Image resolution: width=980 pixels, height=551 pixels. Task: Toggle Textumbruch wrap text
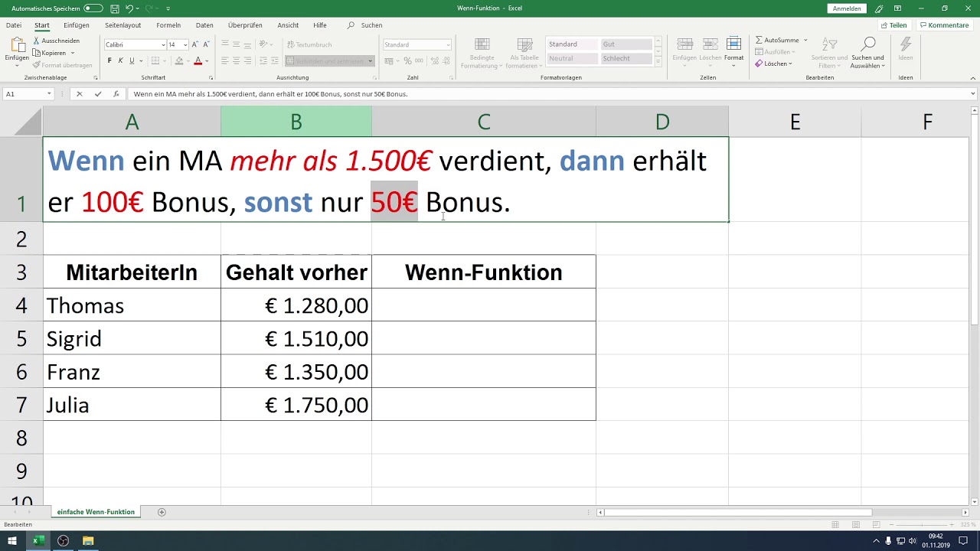coord(309,45)
